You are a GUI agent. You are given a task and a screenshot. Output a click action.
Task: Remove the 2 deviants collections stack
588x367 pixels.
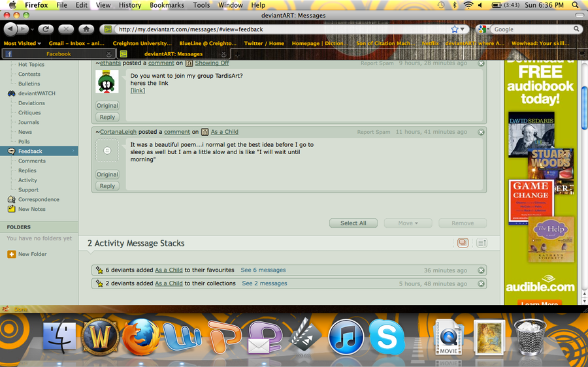tap(481, 284)
